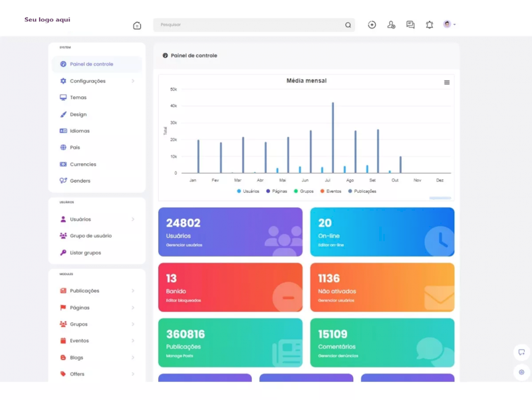
Task: Open the messages chat icon
Action: (x=410, y=25)
